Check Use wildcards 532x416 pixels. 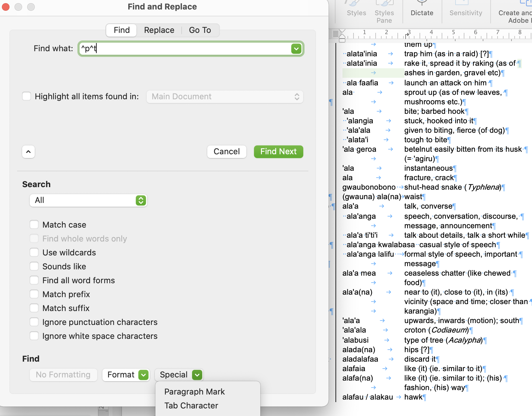[x=34, y=252]
